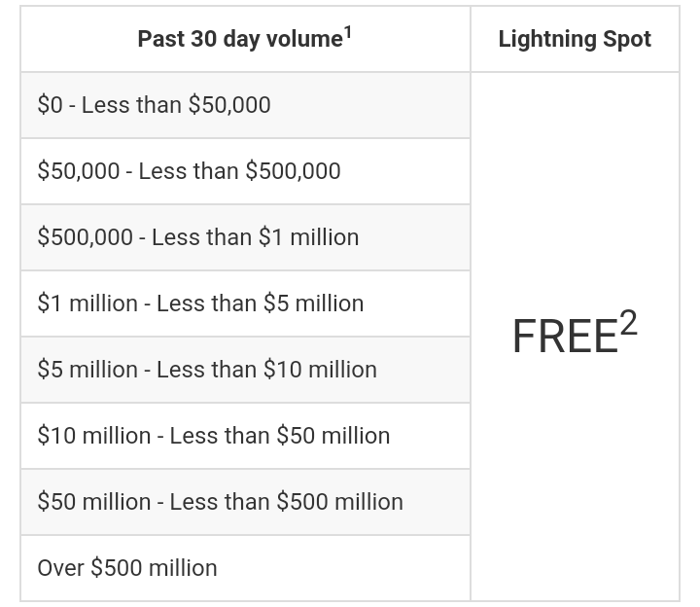Screen dimensions: 700x607
Task: Select the $0 - Less than $50,000 row
Action: [x=245, y=105]
